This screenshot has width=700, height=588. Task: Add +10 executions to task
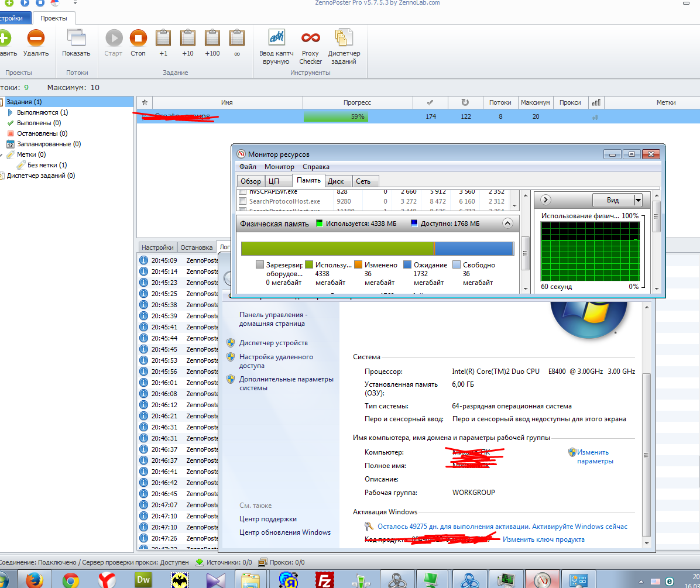tap(187, 43)
